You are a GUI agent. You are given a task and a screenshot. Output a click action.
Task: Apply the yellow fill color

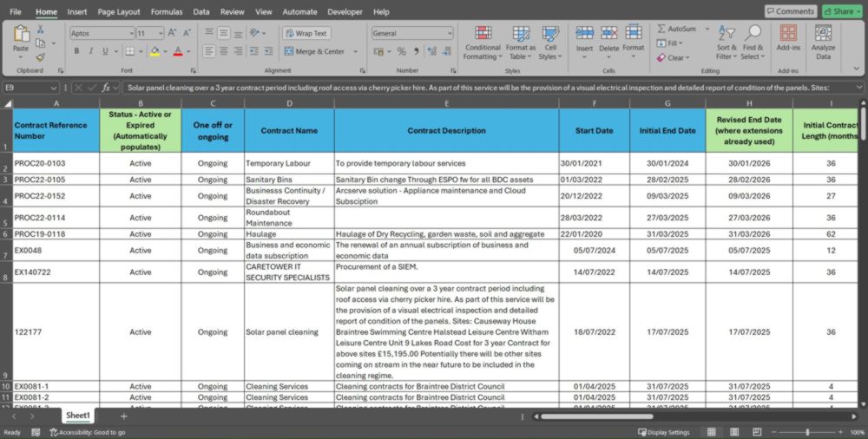tap(155, 51)
